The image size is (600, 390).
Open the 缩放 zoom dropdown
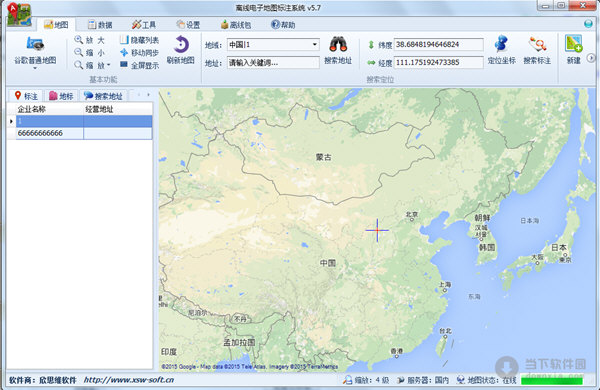(x=92, y=65)
